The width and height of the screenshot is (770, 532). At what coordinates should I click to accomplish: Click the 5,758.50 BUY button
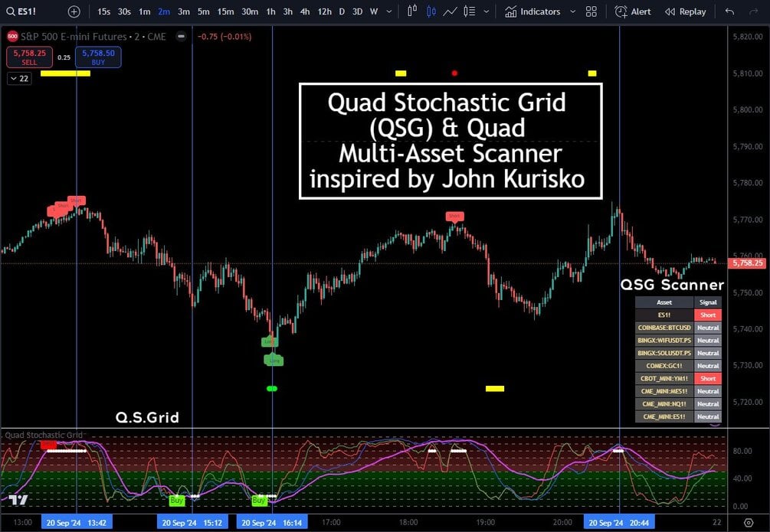pos(98,57)
